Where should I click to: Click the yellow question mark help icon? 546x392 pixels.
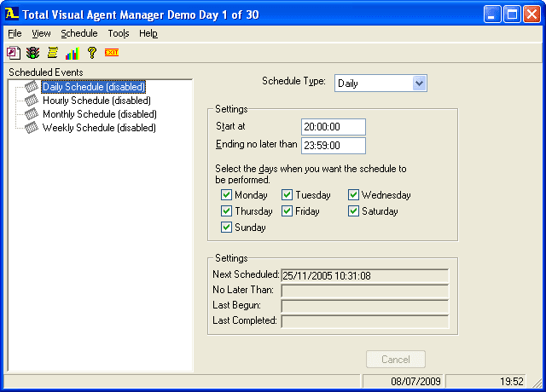click(x=92, y=53)
